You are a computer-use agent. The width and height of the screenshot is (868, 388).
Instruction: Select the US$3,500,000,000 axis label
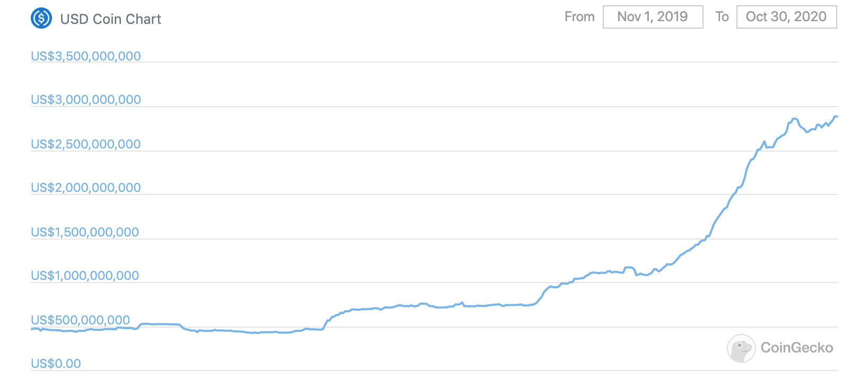(x=86, y=56)
